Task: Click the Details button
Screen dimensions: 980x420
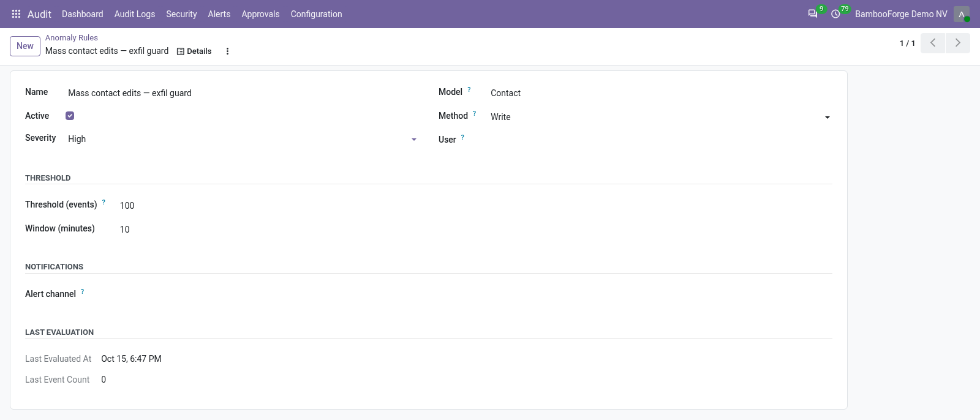Action: 194,51
